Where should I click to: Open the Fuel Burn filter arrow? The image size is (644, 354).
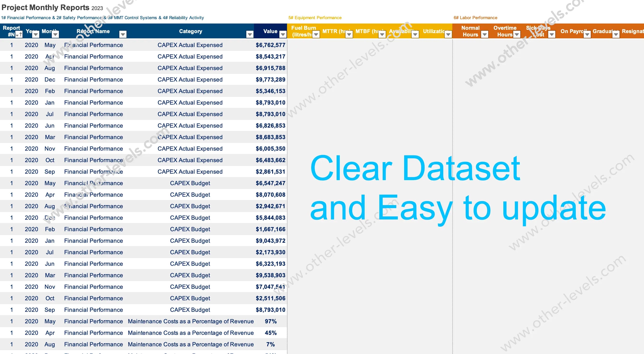tap(316, 35)
